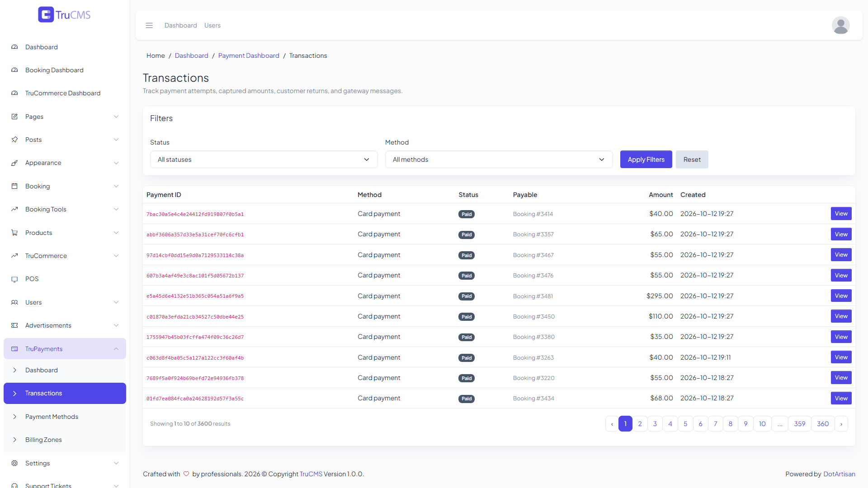Image resolution: width=868 pixels, height=488 pixels.
Task: Toggle the hamburger sidebar menu icon
Action: tap(149, 25)
